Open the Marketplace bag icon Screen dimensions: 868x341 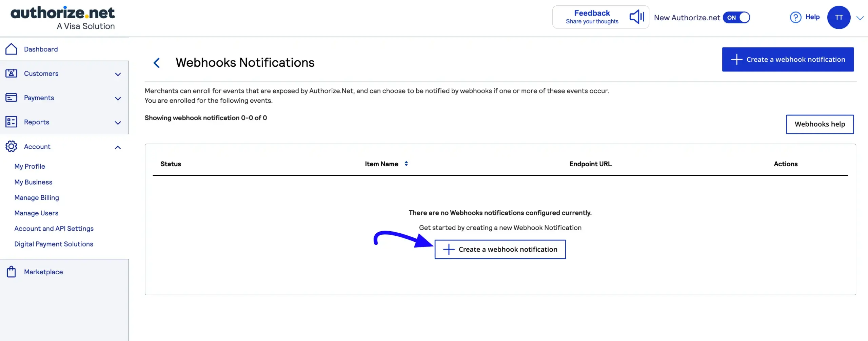click(x=11, y=271)
